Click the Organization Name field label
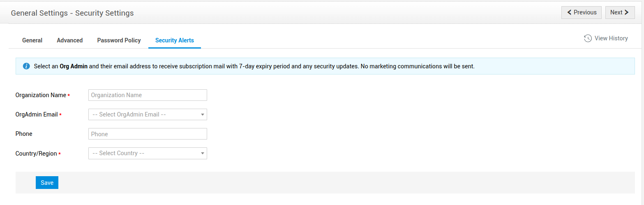 (x=41, y=95)
